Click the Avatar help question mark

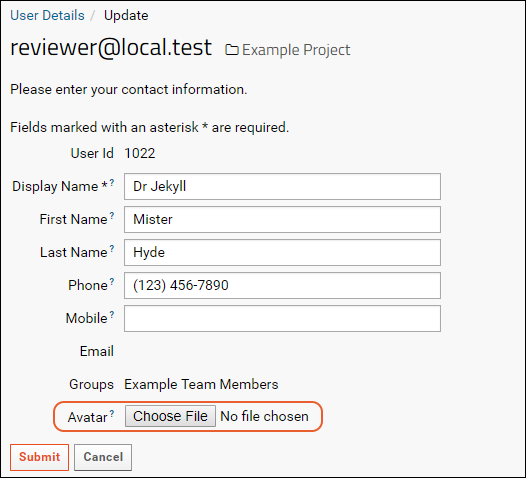(112, 413)
